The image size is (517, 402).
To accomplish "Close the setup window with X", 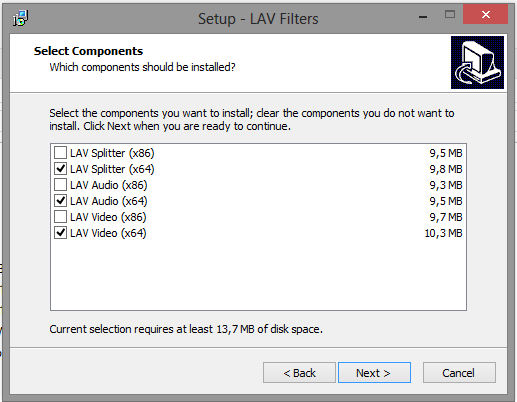I will [486, 14].
